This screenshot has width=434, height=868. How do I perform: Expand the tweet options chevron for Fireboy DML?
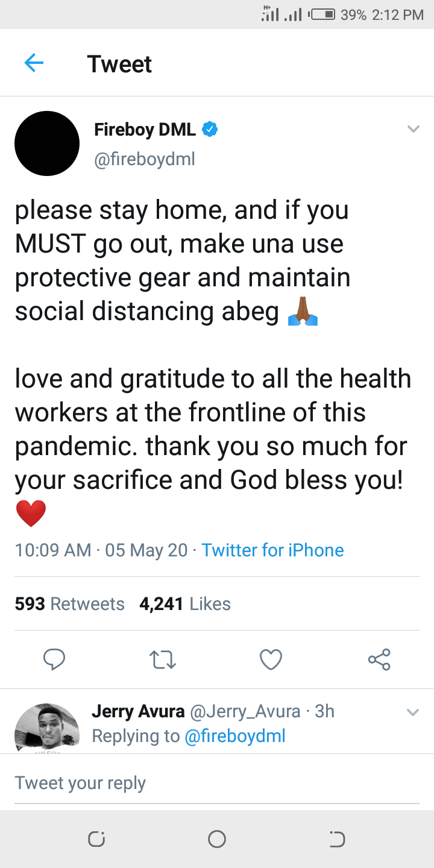click(413, 129)
